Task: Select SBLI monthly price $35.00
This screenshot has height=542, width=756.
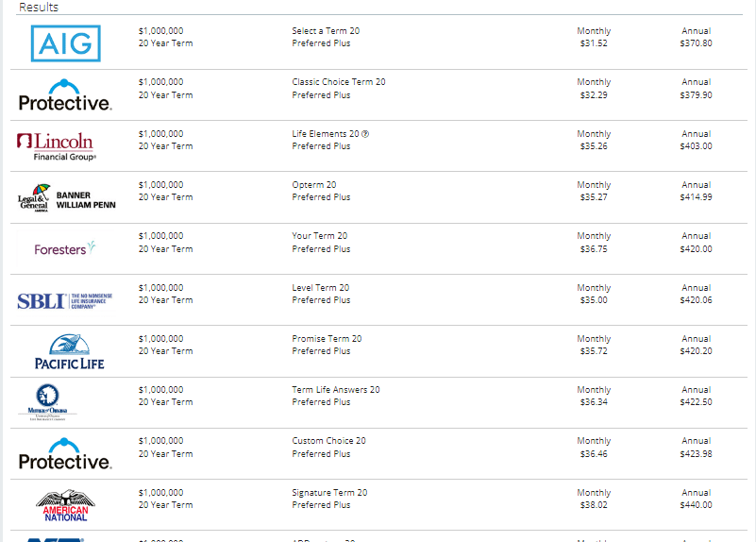Action: tap(594, 300)
